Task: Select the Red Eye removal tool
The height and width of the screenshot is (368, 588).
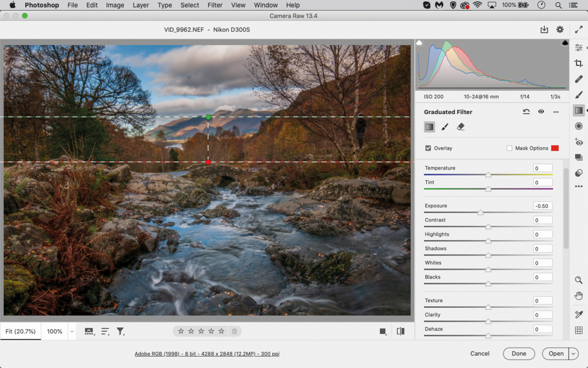Action: point(579,142)
